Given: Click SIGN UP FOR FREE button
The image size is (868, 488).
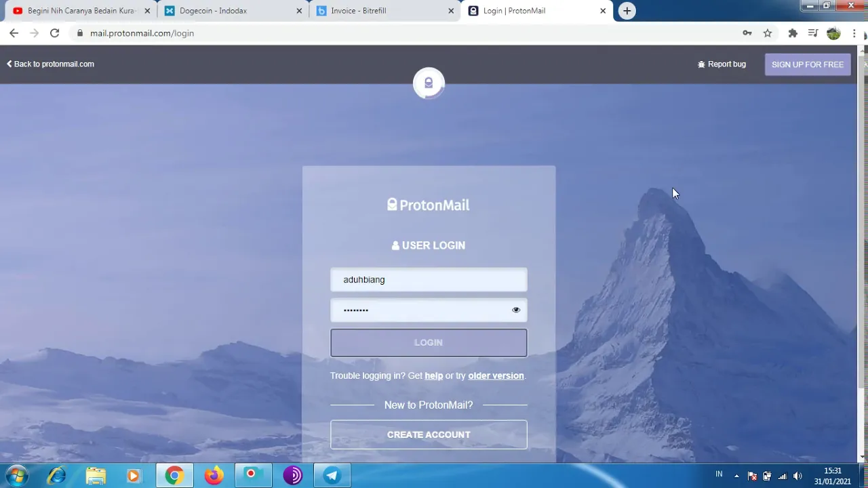Looking at the screenshot, I should pyautogui.click(x=808, y=64).
